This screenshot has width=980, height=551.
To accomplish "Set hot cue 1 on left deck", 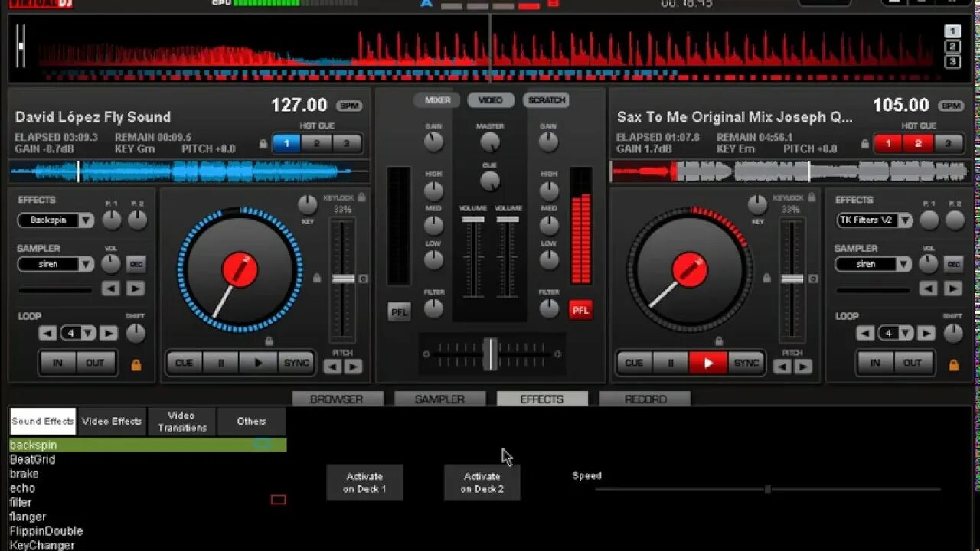I will 287,143.
